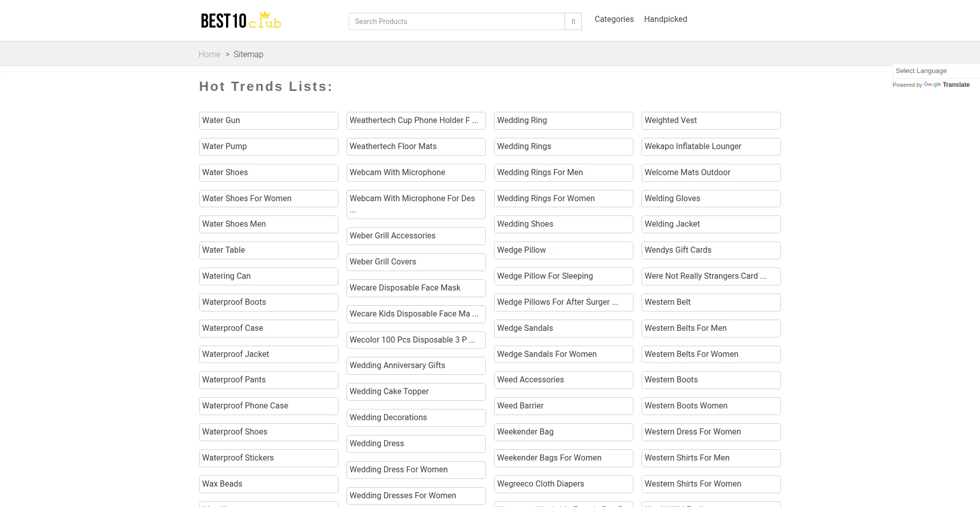This screenshot has height=507, width=980.
Task: Select the Weed Barrier link
Action: (563, 406)
